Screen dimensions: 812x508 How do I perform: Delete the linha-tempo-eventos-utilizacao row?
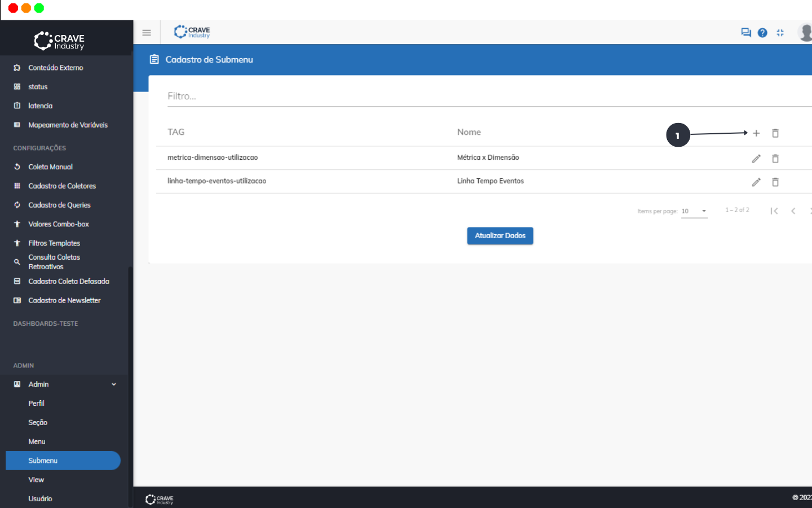pos(775,182)
